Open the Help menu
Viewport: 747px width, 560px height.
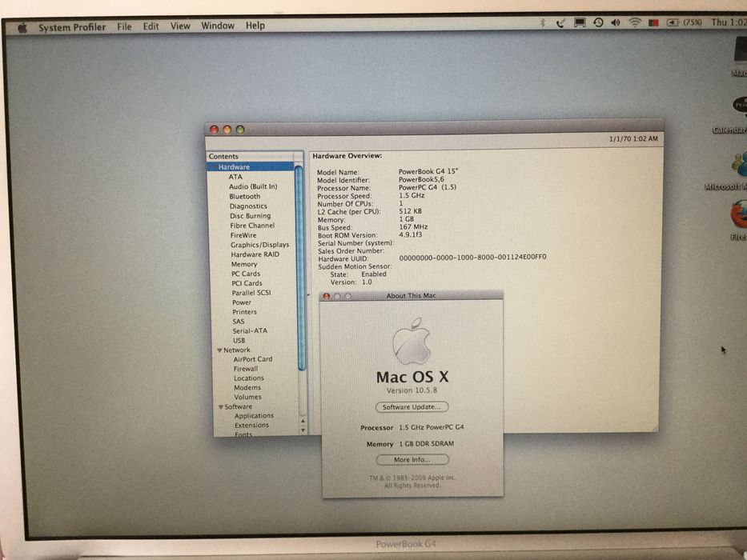tap(255, 26)
